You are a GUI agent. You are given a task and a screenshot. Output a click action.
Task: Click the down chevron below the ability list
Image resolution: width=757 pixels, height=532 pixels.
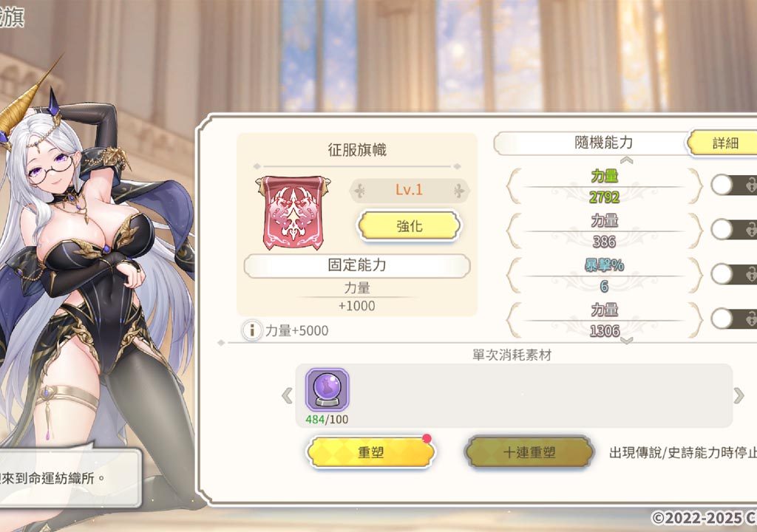coord(626,341)
